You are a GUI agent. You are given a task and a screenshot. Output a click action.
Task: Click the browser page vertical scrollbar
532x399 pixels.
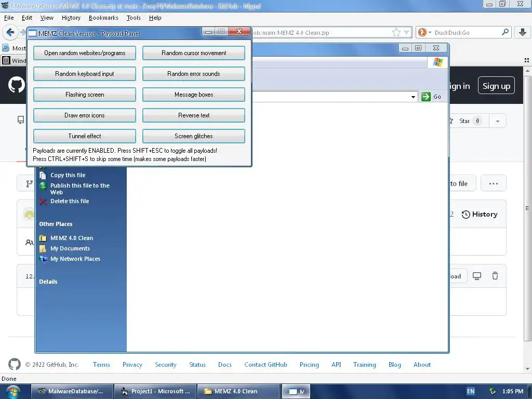point(527,208)
